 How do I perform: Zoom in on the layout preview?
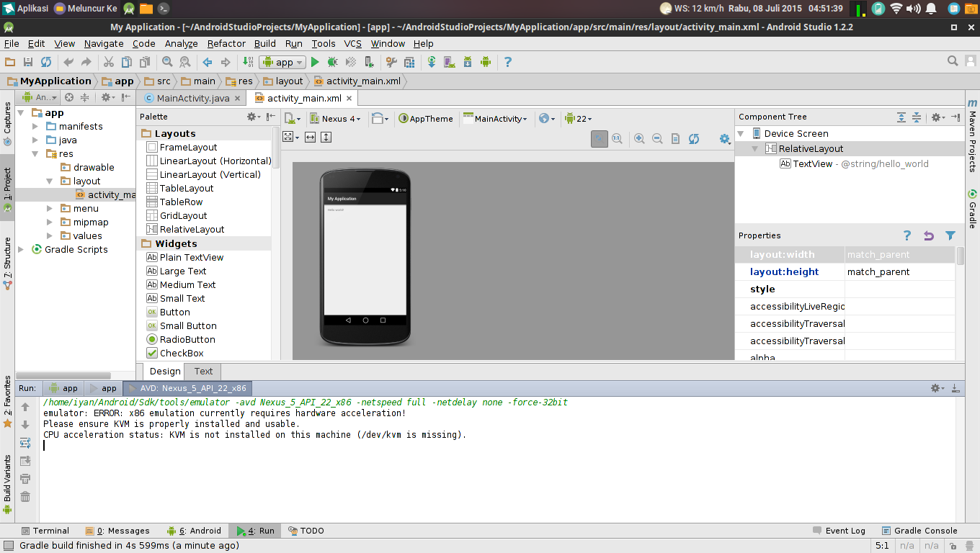click(638, 138)
